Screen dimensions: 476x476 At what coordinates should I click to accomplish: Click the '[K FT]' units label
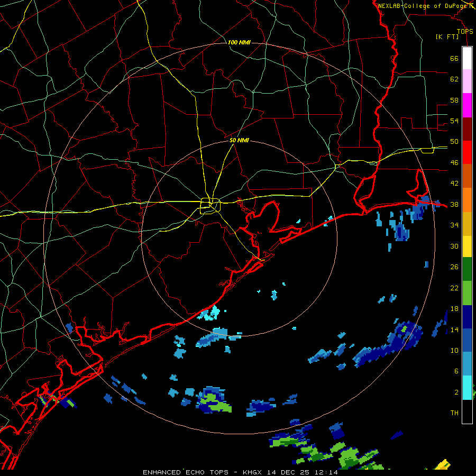click(x=447, y=36)
